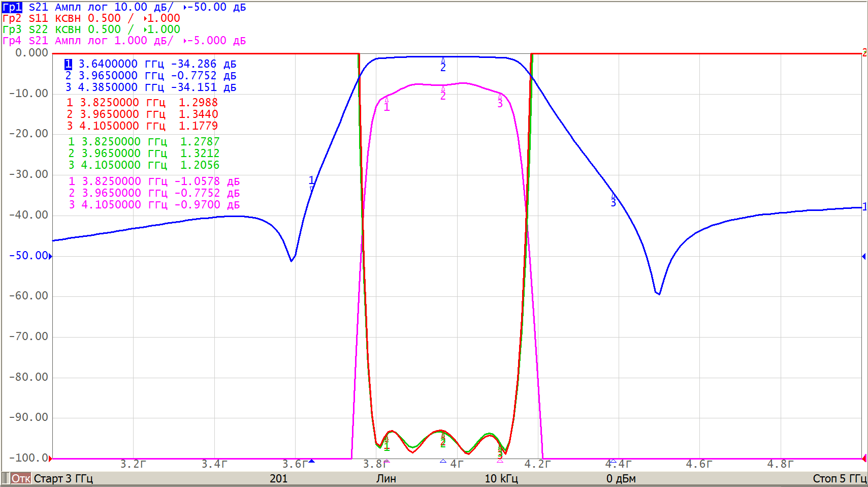Screen dimensions: 868x487
Task: Click the 0 дБм power level field
Action: coord(621,478)
